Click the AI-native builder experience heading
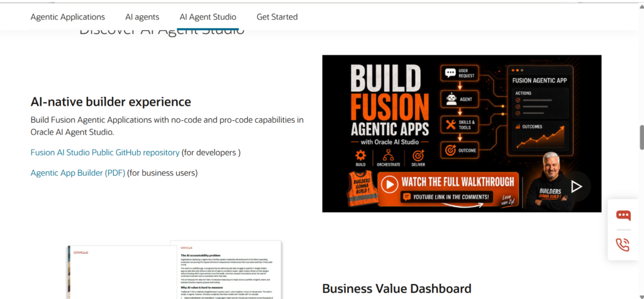Viewport: 644px width, 299px height. coord(111,101)
